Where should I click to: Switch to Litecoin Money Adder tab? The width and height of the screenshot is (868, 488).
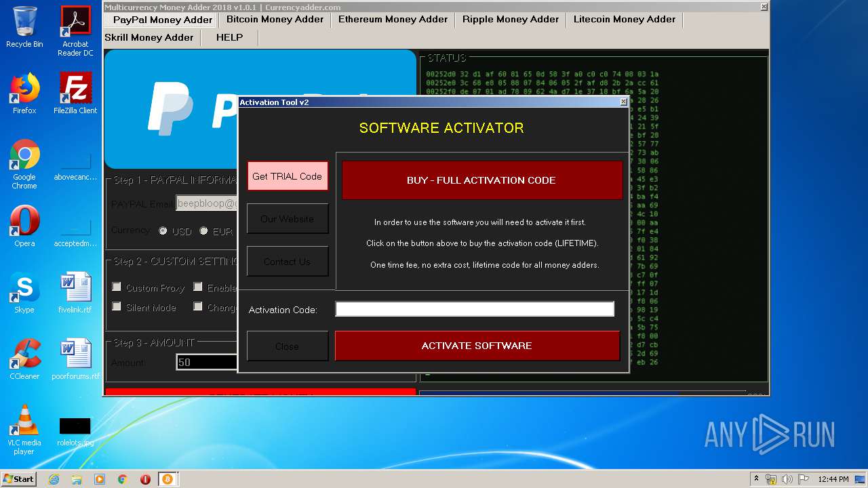pyautogui.click(x=625, y=20)
